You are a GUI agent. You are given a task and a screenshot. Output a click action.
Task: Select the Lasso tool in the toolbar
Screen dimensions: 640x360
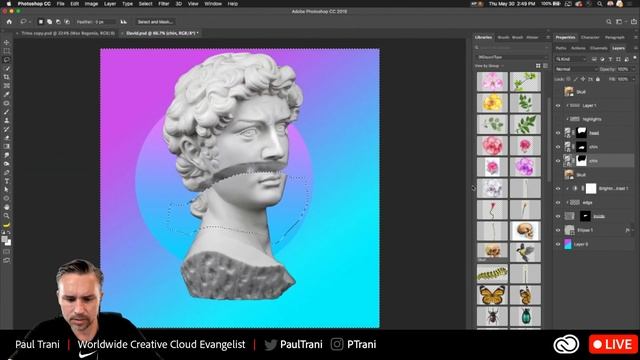[x=7, y=60]
